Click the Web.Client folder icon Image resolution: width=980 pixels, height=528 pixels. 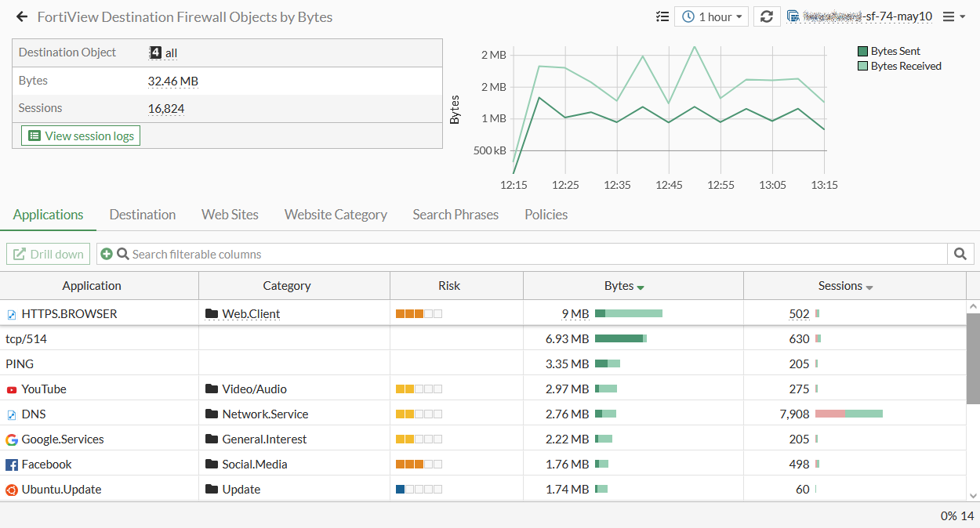(211, 313)
